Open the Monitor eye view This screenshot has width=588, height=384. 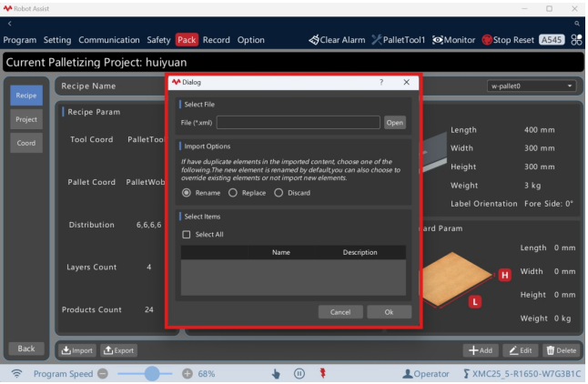[454, 40]
